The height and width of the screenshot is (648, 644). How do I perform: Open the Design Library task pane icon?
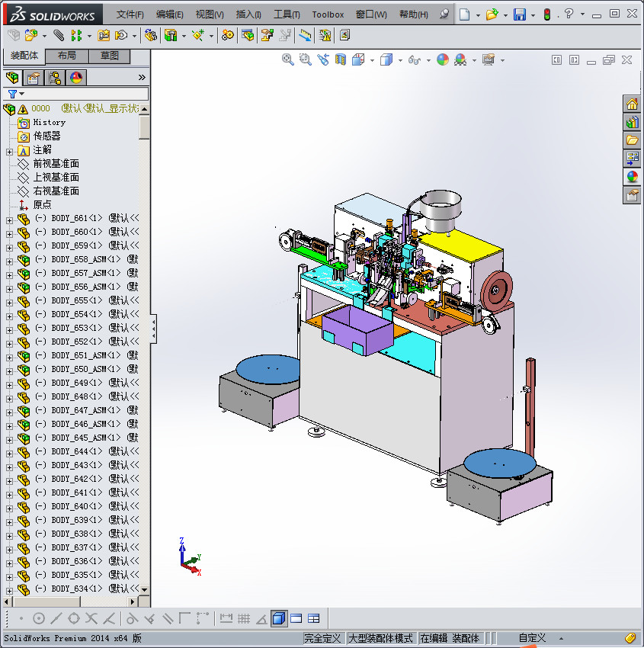point(632,122)
